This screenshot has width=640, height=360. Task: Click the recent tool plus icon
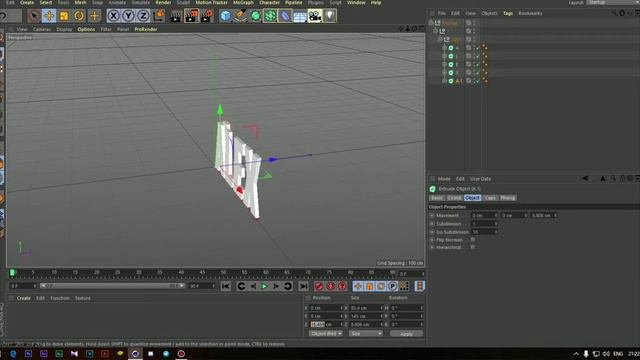pyautogui.click(x=94, y=16)
